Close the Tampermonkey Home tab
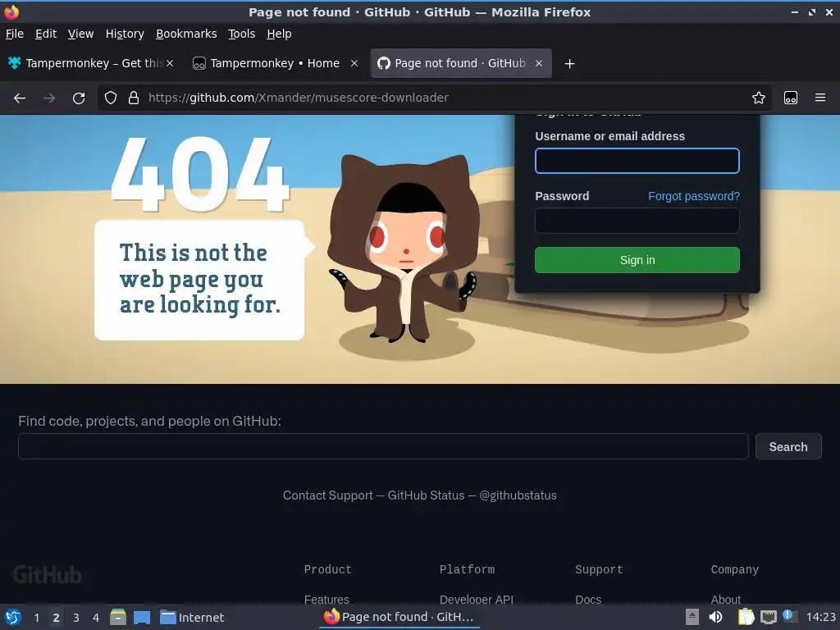Viewport: 840px width, 630px height. (354, 63)
